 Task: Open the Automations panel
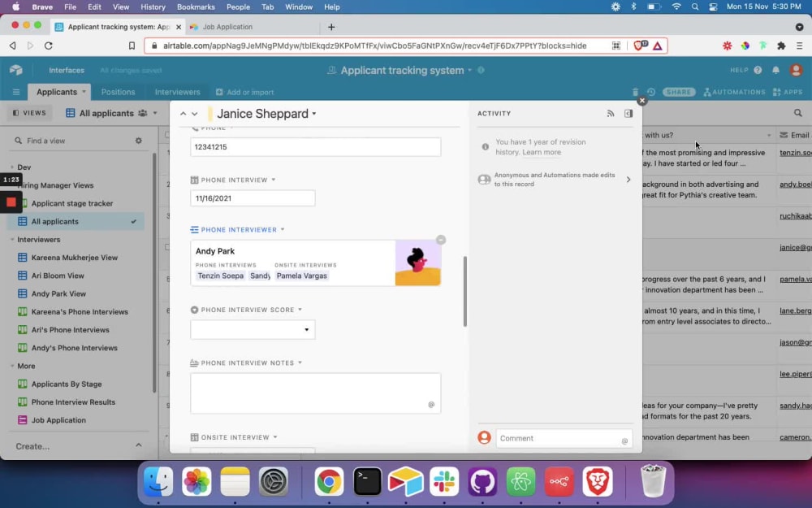[734, 92]
